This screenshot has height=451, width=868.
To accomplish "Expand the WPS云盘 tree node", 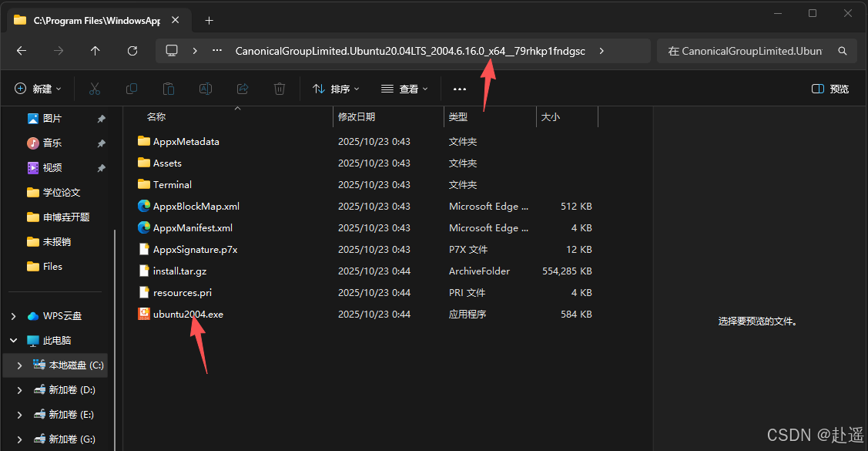I will click(13, 316).
